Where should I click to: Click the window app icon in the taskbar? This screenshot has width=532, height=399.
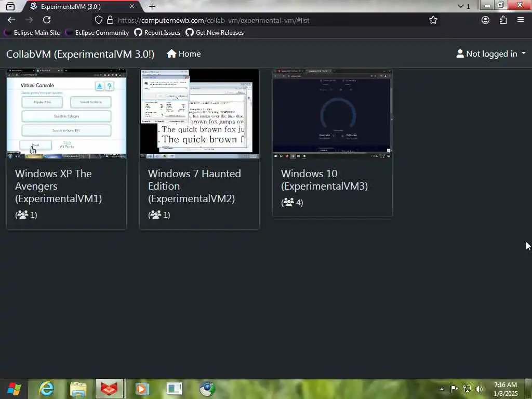[175, 389]
